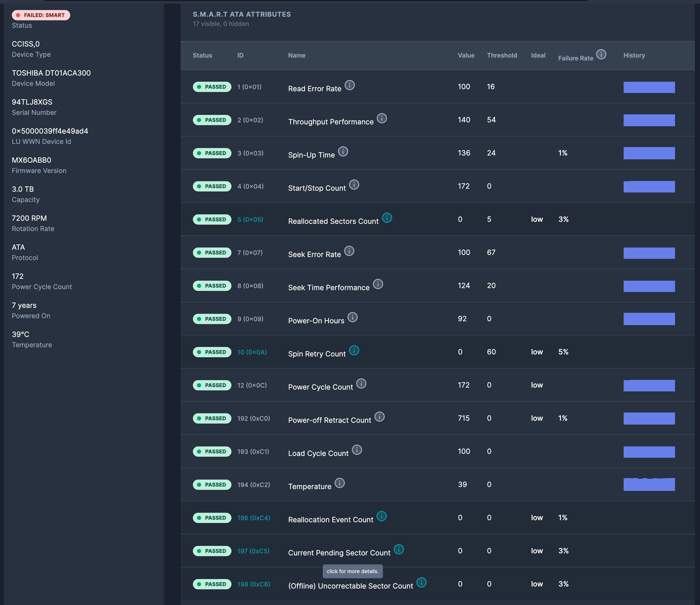This screenshot has width=700, height=605.
Task: Click info icon next to Temperature attribute
Action: coord(339,483)
